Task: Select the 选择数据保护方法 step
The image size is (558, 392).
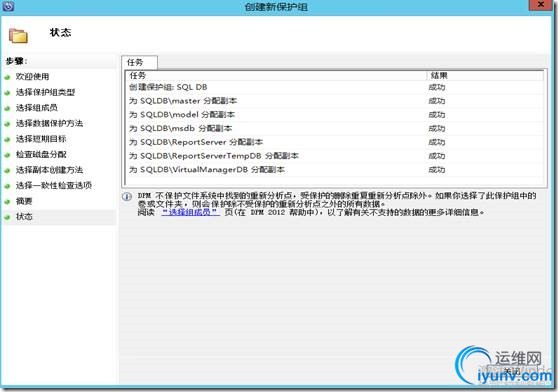Action: 49,123
